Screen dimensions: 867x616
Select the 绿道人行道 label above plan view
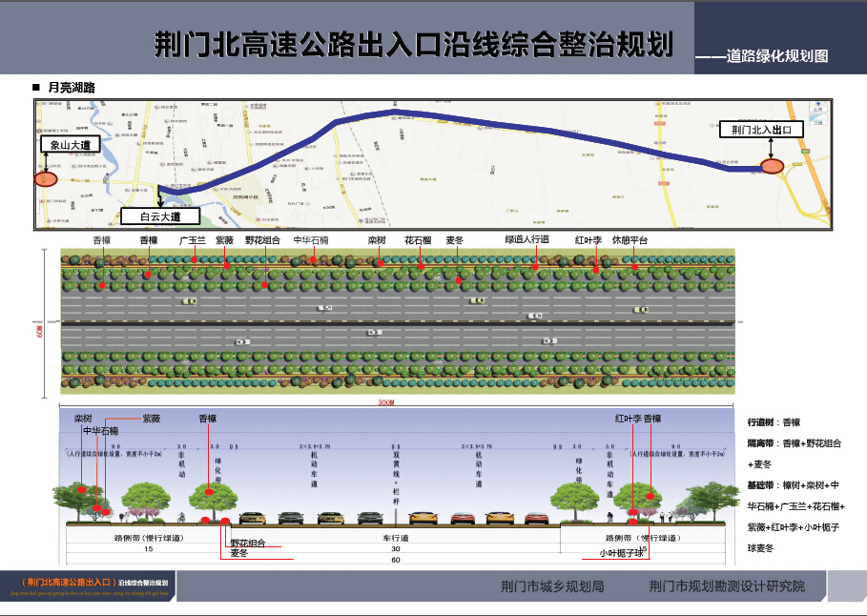(x=526, y=241)
